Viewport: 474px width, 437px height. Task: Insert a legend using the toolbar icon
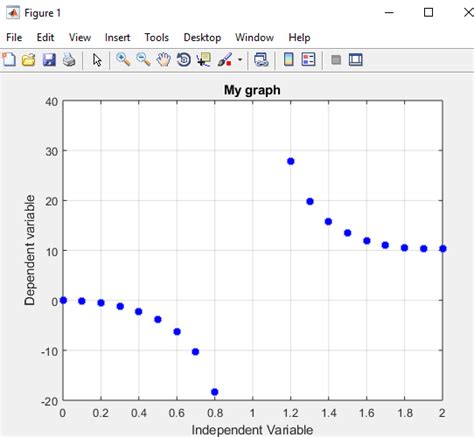click(308, 60)
